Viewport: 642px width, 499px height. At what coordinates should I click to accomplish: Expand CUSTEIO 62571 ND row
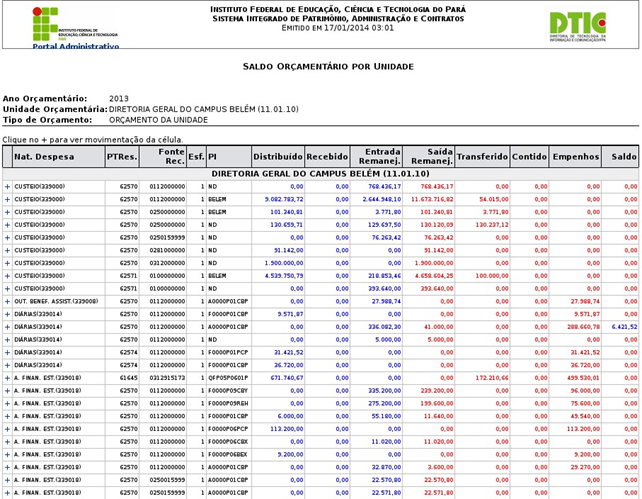click(7, 289)
